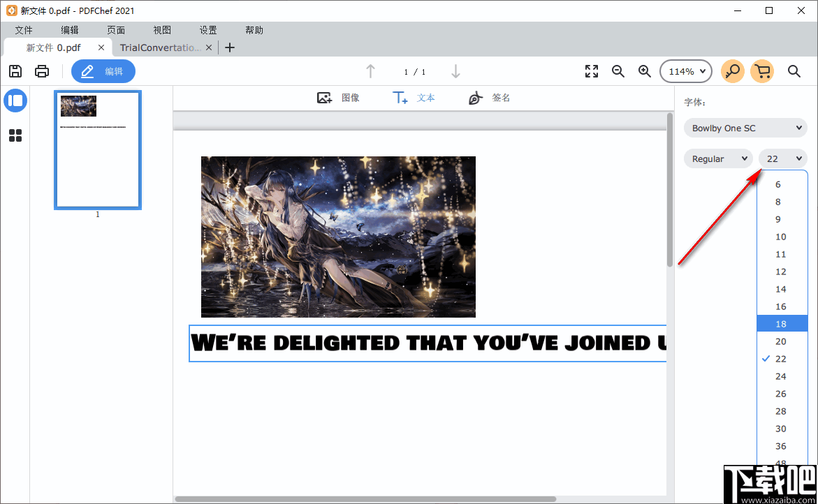
Task: Toggle the pages panel sidebar
Action: 15,101
